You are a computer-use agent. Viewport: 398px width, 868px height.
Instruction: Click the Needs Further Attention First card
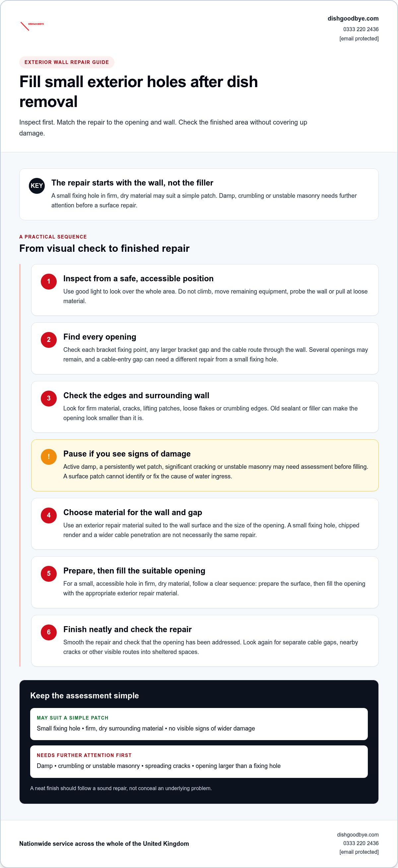click(199, 762)
